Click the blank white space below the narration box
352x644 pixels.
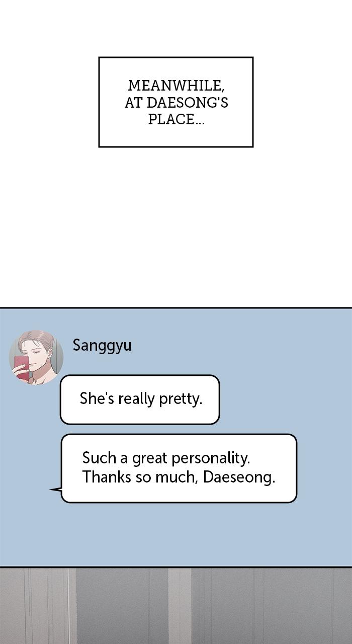[176, 226]
